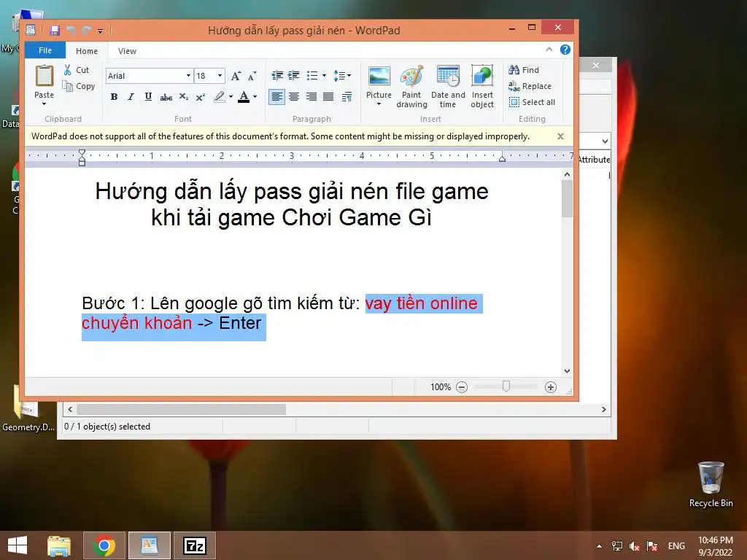Switch to 7-Zip on taskbar
747x560 pixels.
(195, 545)
